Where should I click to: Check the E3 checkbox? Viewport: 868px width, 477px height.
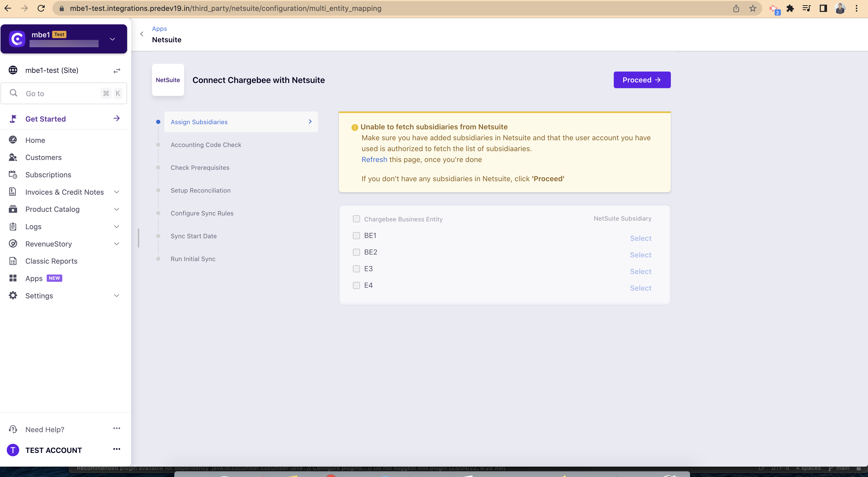356,269
